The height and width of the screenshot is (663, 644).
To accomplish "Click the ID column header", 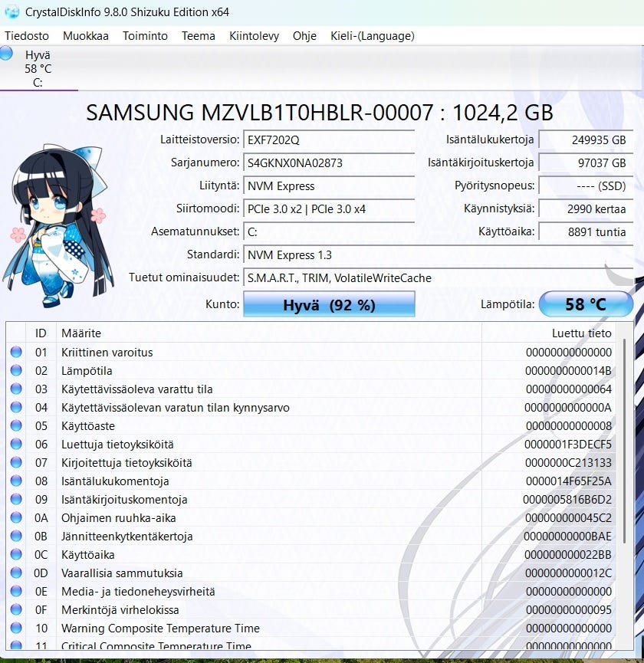I will [41, 333].
